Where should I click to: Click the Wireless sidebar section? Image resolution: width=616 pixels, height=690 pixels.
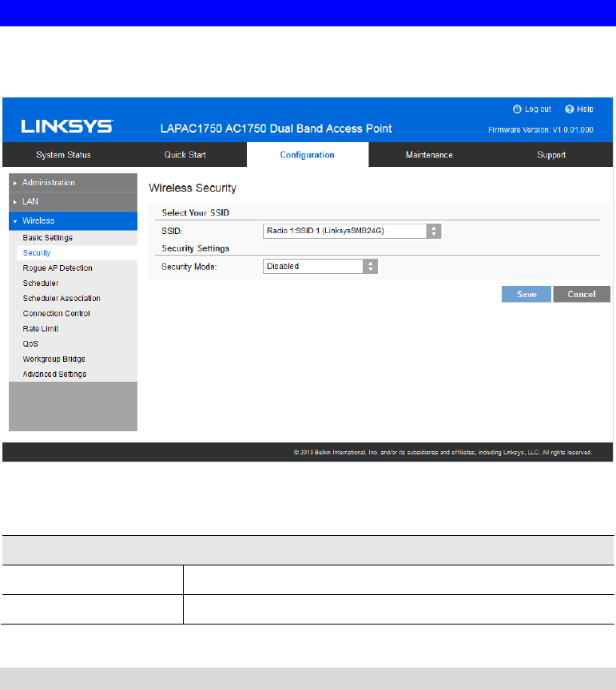(x=73, y=221)
